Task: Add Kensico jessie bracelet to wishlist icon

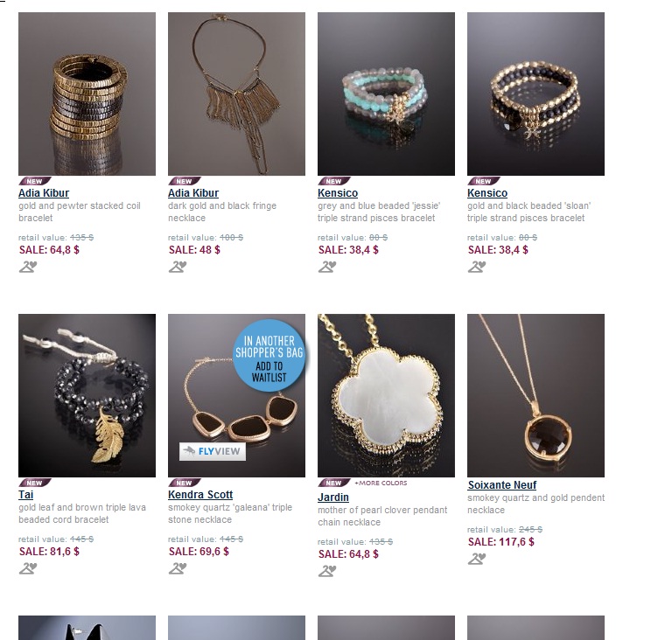Action: [327, 267]
